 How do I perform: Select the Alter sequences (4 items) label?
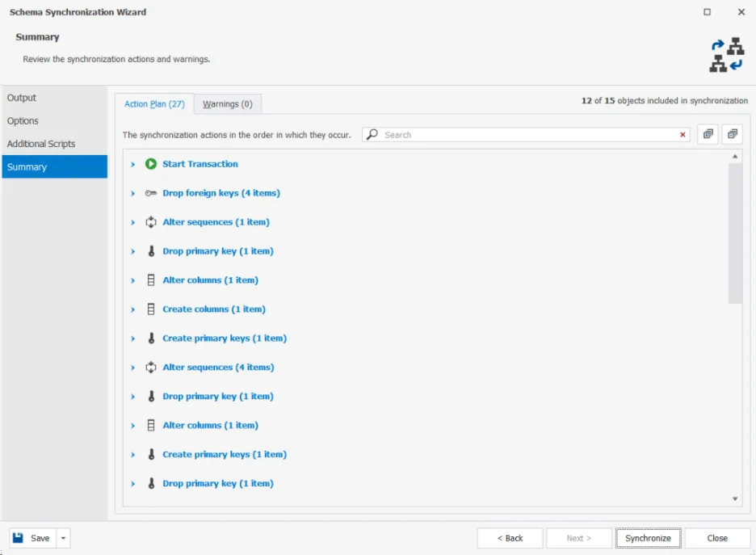coord(218,367)
